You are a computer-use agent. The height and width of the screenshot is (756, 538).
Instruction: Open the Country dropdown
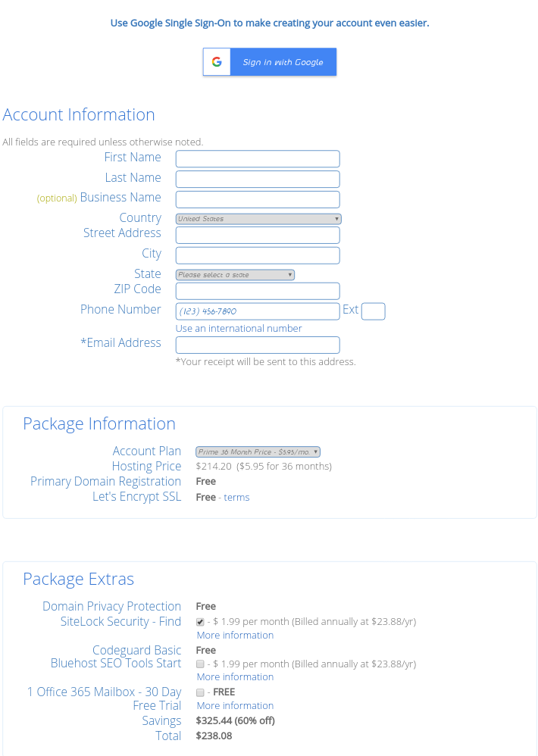point(258,219)
